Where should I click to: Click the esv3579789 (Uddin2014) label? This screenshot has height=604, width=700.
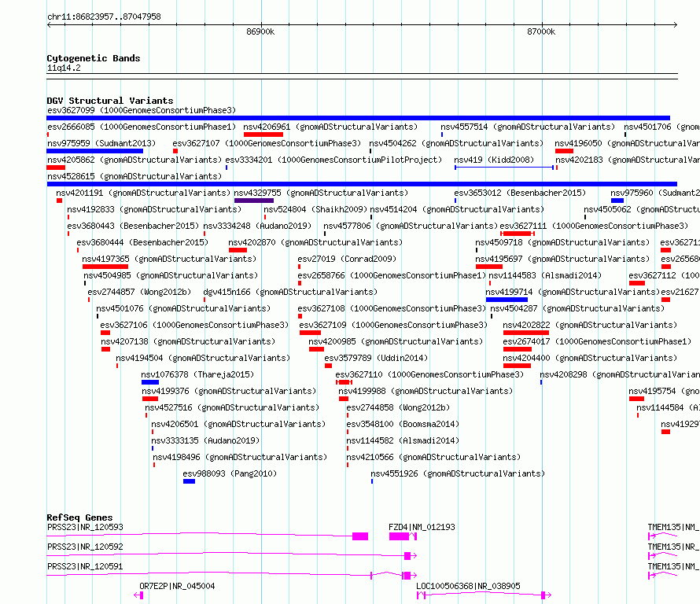point(376,358)
